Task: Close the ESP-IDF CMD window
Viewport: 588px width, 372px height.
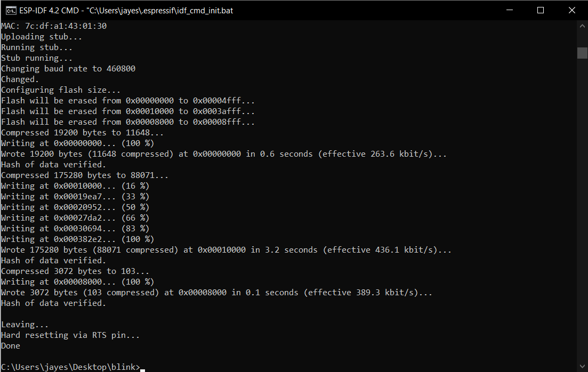Action: tap(572, 10)
